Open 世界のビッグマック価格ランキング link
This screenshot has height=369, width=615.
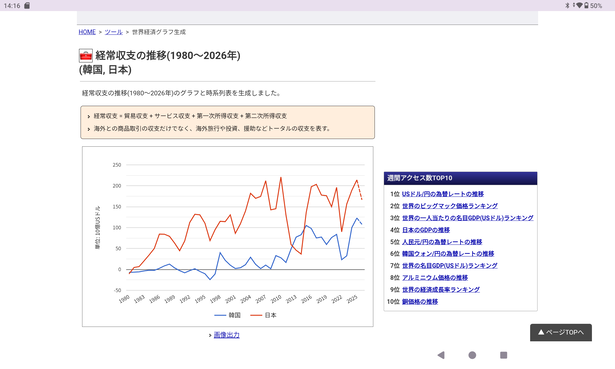click(x=450, y=206)
